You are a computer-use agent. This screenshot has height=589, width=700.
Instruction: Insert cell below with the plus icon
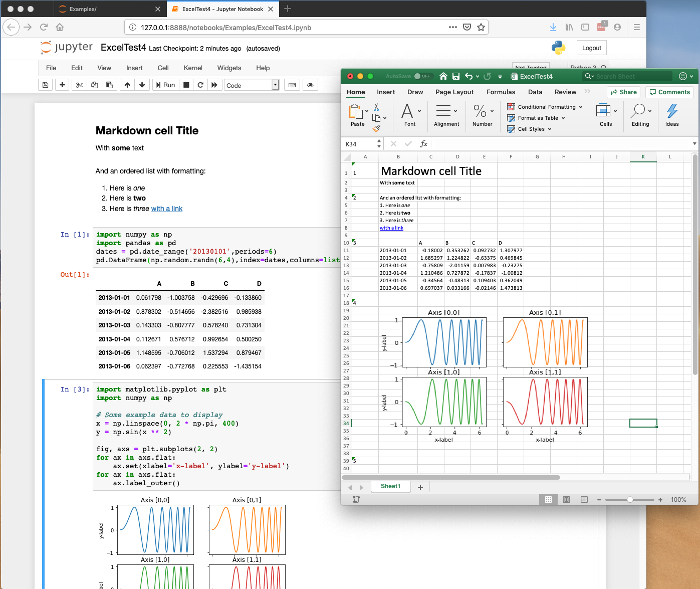coord(62,85)
